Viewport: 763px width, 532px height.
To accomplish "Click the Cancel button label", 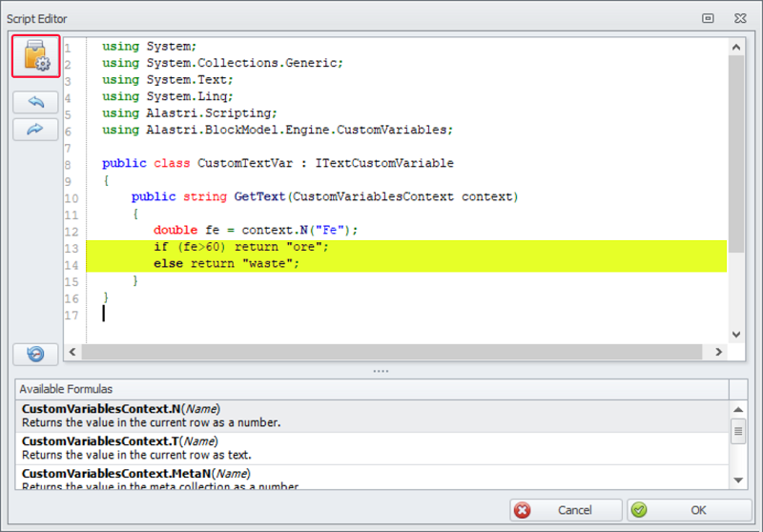I will [575, 510].
